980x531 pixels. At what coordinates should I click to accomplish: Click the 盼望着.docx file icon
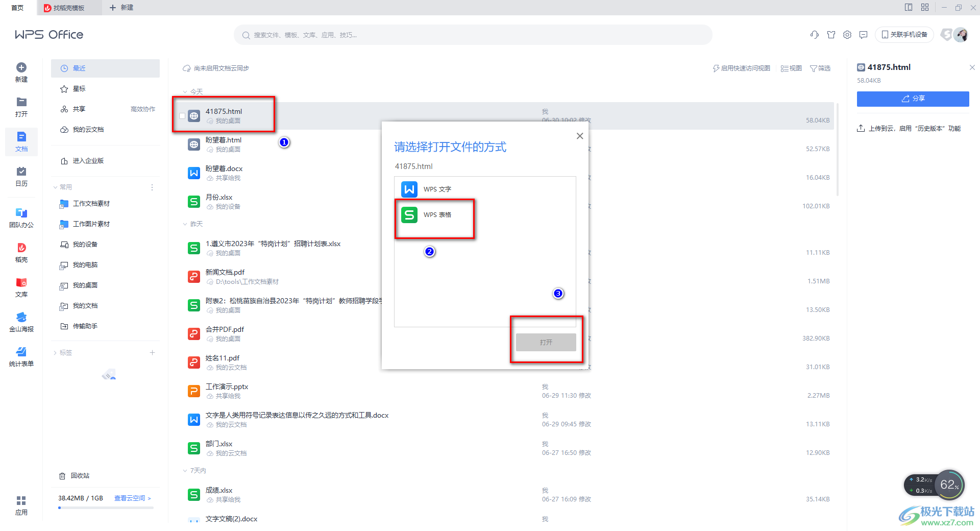[194, 173]
